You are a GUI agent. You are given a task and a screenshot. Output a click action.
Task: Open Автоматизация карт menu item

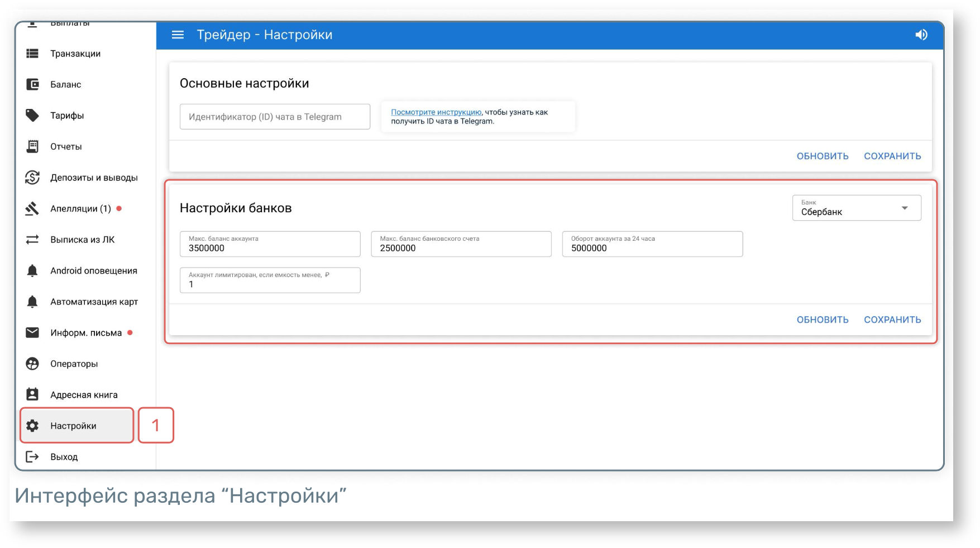pos(94,302)
